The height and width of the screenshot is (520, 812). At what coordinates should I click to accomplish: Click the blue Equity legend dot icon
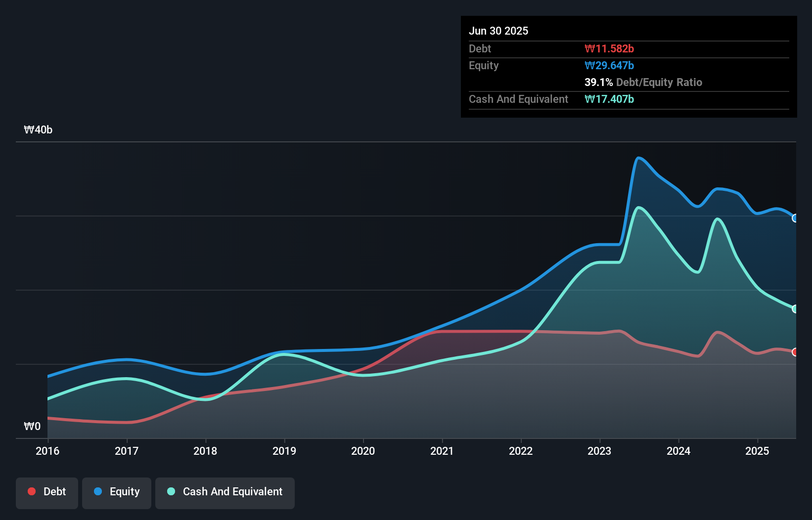(99, 491)
